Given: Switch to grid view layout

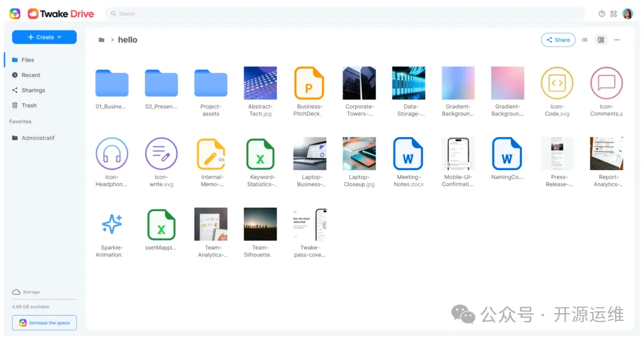Looking at the screenshot, I should click(x=600, y=40).
